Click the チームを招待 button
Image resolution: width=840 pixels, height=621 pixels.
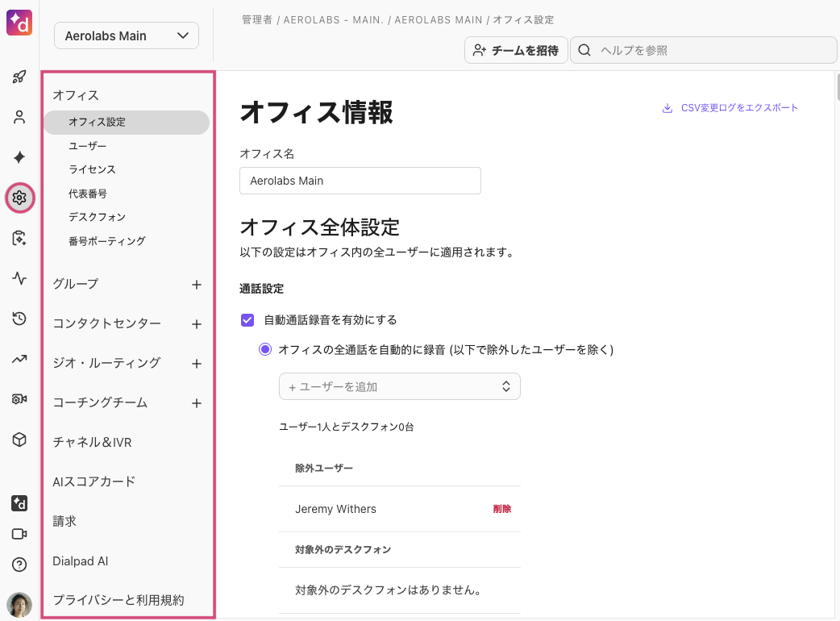[x=516, y=50]
